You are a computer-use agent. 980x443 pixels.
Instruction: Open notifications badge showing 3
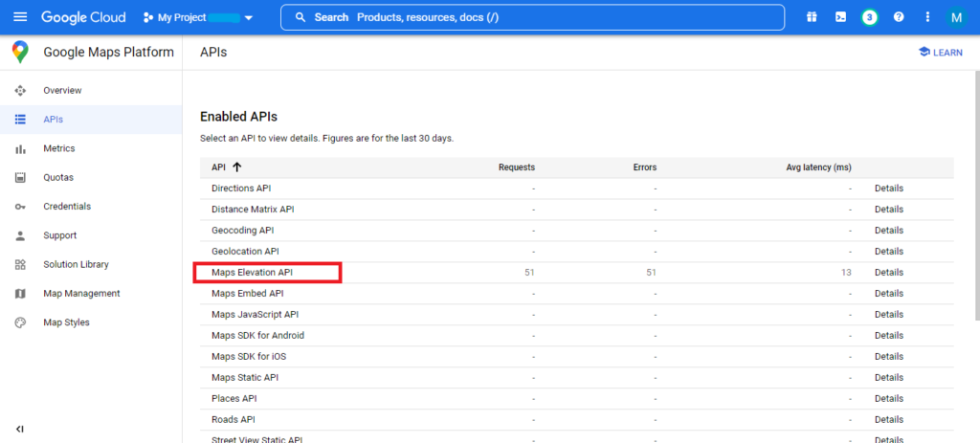[x=869, y=17]
